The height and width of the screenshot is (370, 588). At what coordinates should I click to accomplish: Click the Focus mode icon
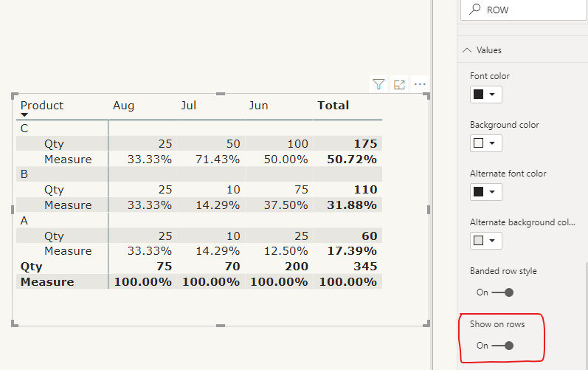[x=399, y=85]
